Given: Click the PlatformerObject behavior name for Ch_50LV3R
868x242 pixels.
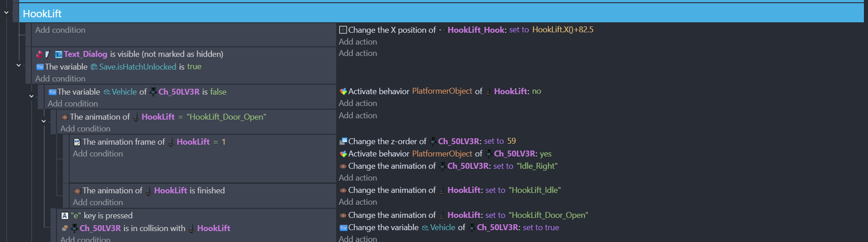Looking at the screenshot, I should [442, 154].
